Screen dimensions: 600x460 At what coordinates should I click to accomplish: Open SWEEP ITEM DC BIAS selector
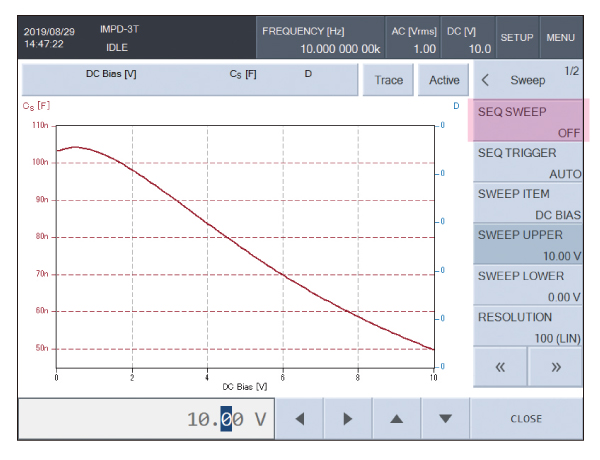[528, 203]
